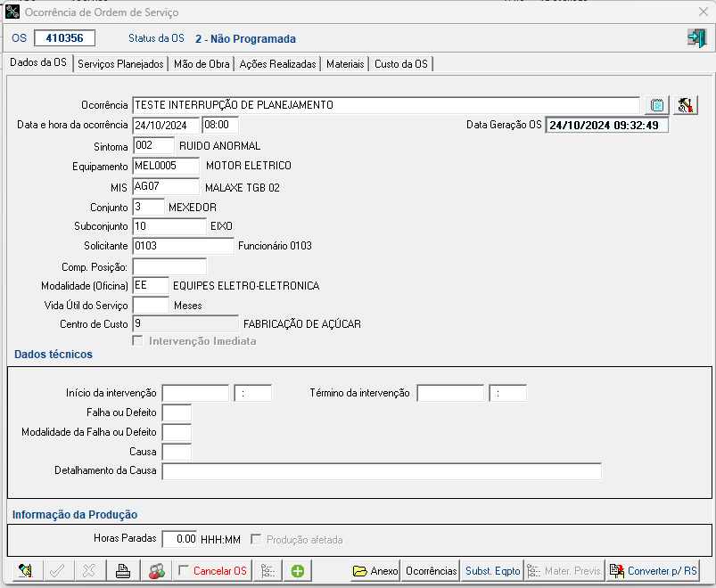716x588 pixels.
Task: Click the wrench app icon in title bar
Action: pyautogui.click(x=12, y=12)
